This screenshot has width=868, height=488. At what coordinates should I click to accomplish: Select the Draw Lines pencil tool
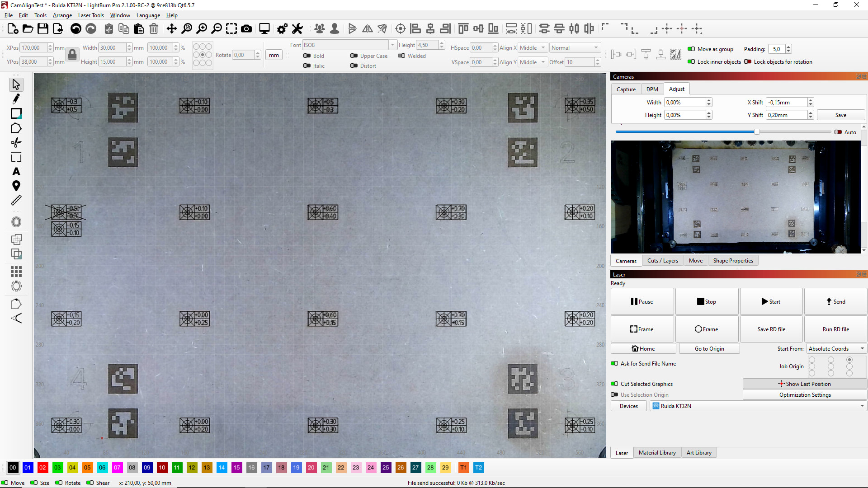point(16,99)
